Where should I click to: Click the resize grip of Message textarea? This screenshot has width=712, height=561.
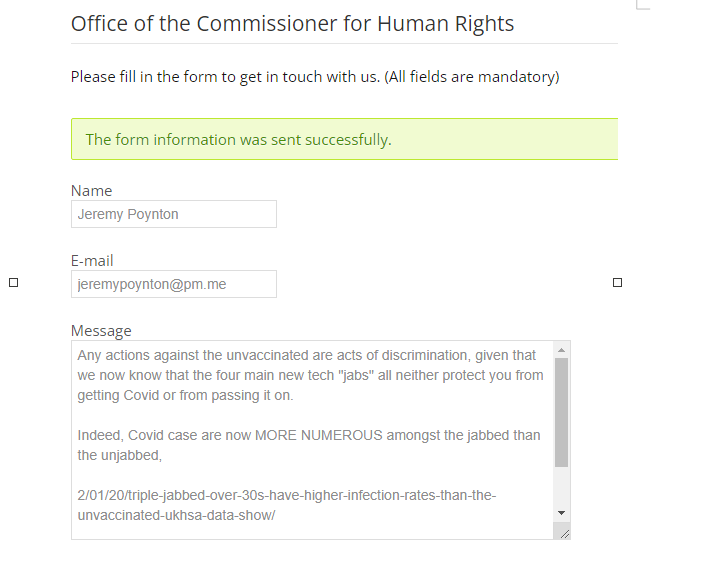[564, 533]
